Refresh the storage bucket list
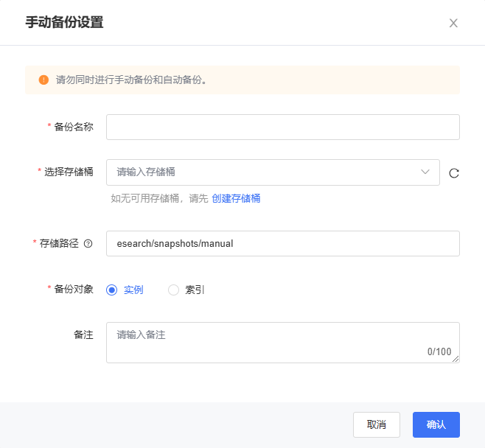The height and width of the screenshot is (448, 485). [x=454, y=173]
